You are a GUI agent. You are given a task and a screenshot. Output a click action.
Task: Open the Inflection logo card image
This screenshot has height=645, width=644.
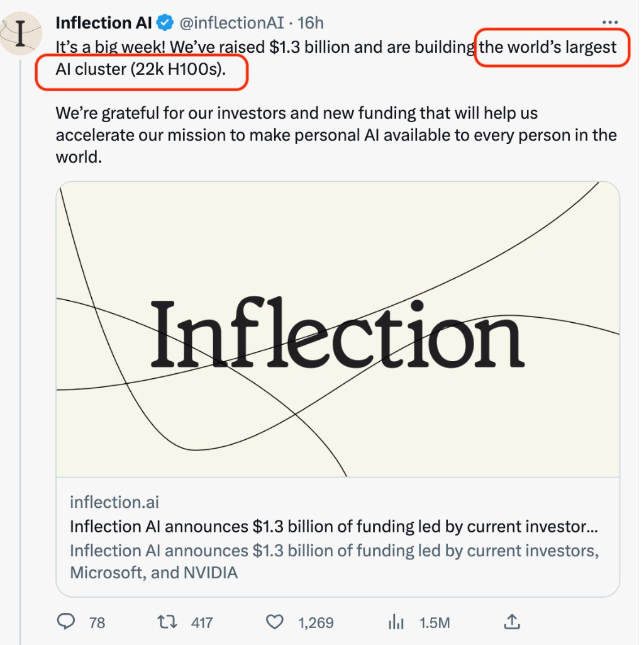click(338, 328)
